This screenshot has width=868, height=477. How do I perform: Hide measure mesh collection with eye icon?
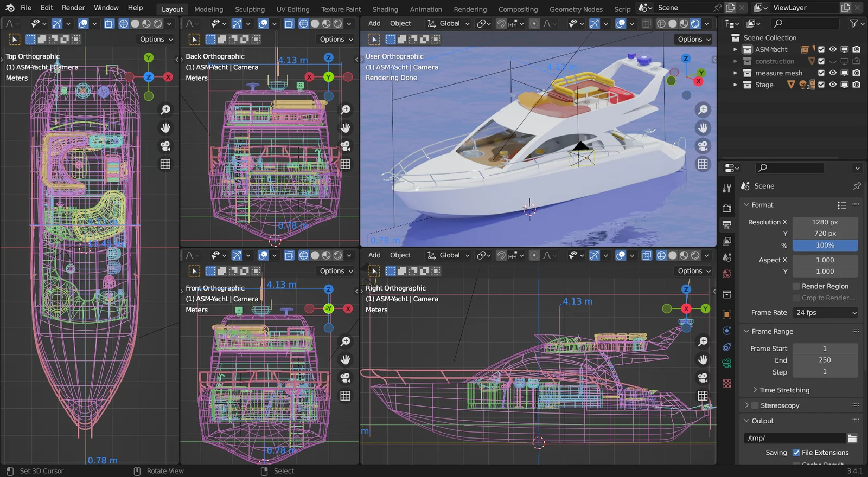point(833,73)
